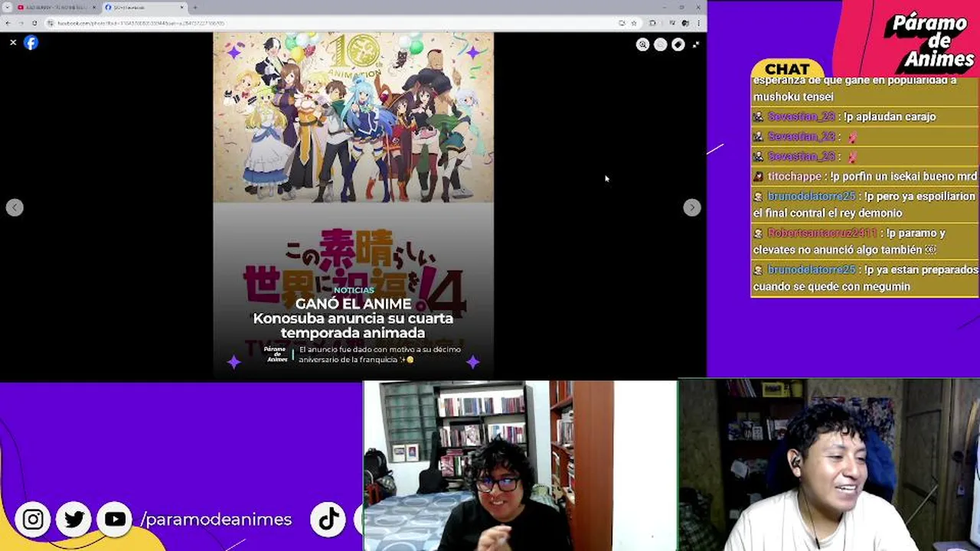Go forward with the browser forward arrow

click(x=21, y=23)
